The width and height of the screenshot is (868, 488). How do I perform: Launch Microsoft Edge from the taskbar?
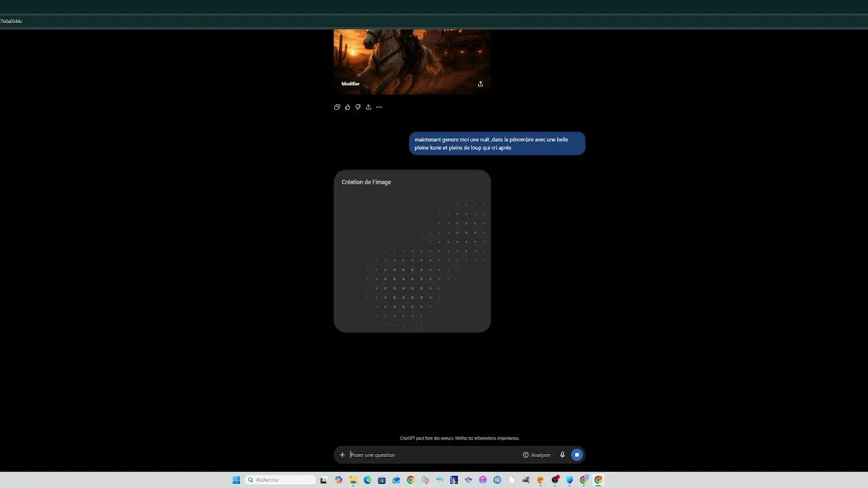click(x=368, y=480)
